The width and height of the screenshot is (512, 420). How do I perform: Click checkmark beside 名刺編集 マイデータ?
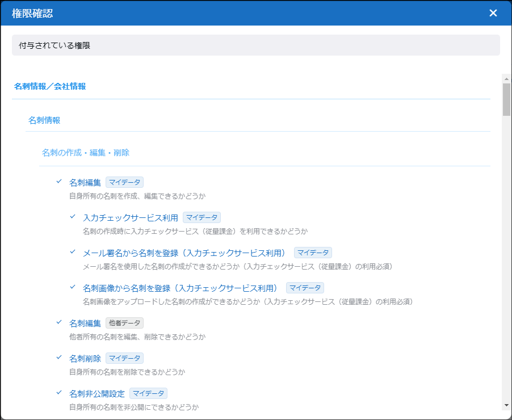tap(59, 182)
